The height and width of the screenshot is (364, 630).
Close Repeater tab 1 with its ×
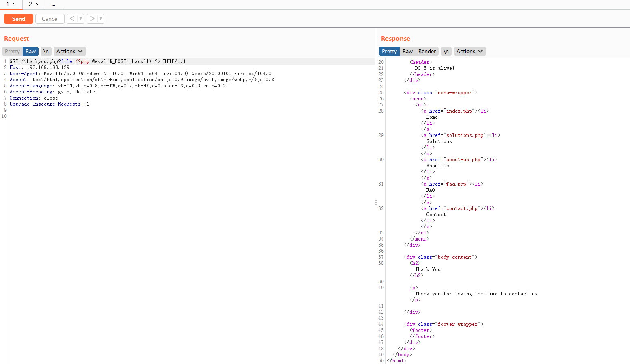click(15, 4)
